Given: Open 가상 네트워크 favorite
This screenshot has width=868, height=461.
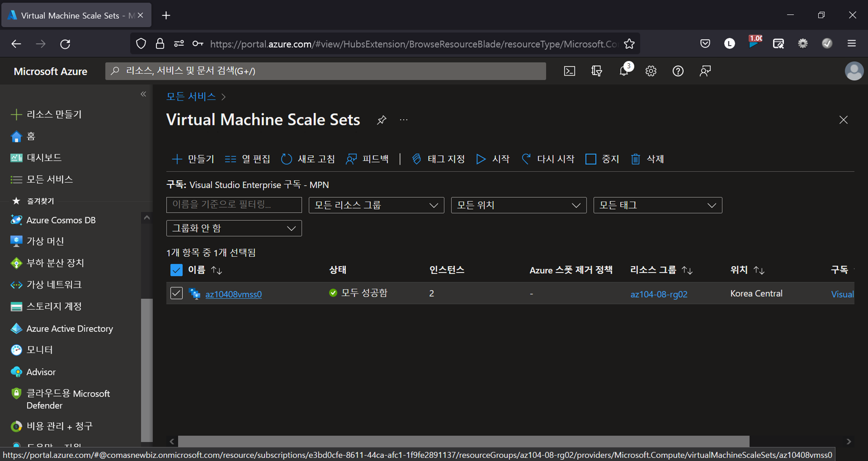Looking at the screenshot, I should (x=46, y=284).
